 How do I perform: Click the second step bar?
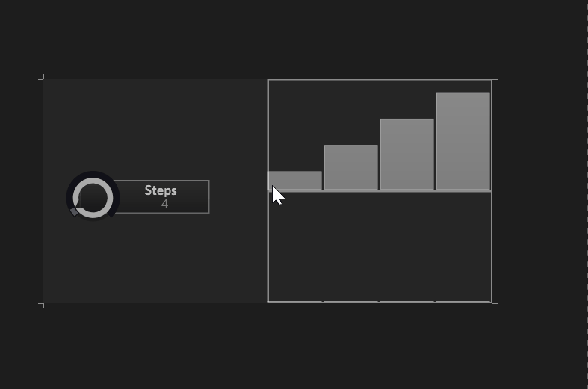[x=350, y=168]
